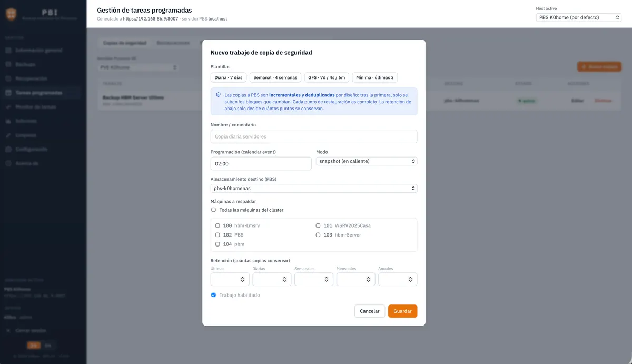Image resolution: width=632 pixels, height=364 pixels.
Task: Open the Modo 'snapshot (en caliente)' dropdown
Action: click(367, 161)
